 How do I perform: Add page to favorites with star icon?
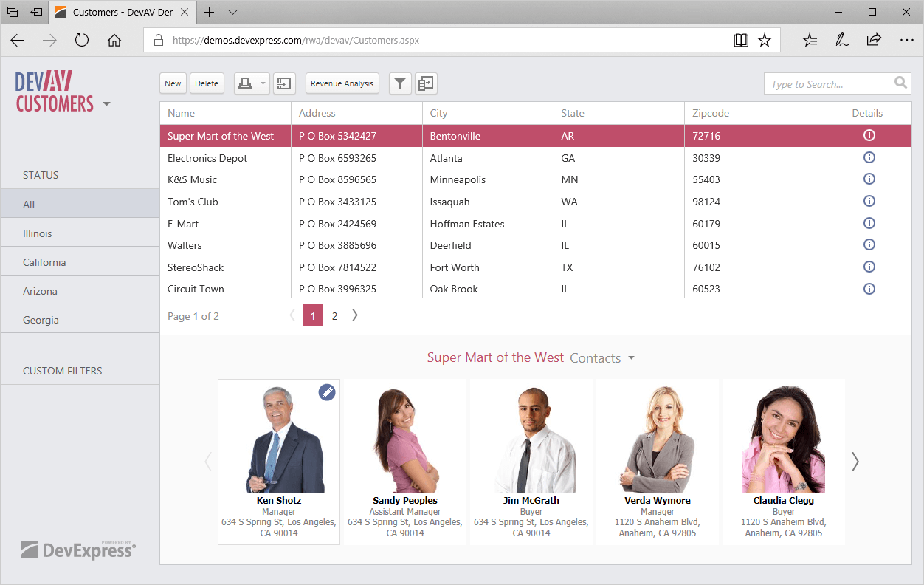coord(765,41)
